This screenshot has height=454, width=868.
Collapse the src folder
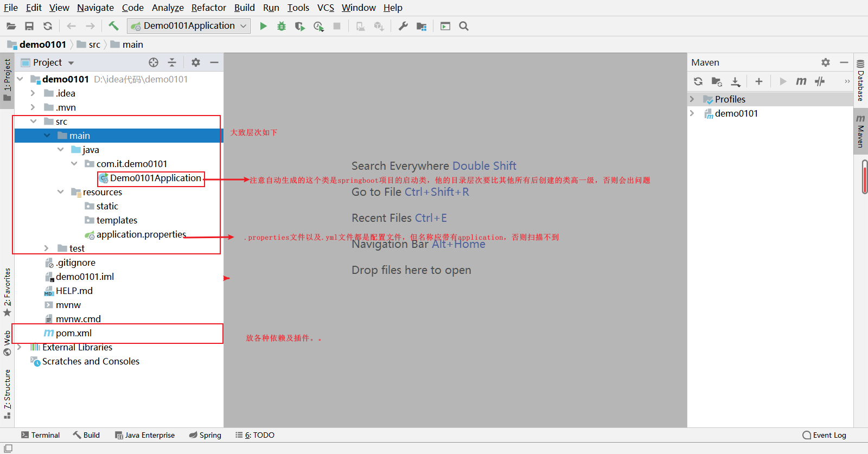tap(33, 122)
